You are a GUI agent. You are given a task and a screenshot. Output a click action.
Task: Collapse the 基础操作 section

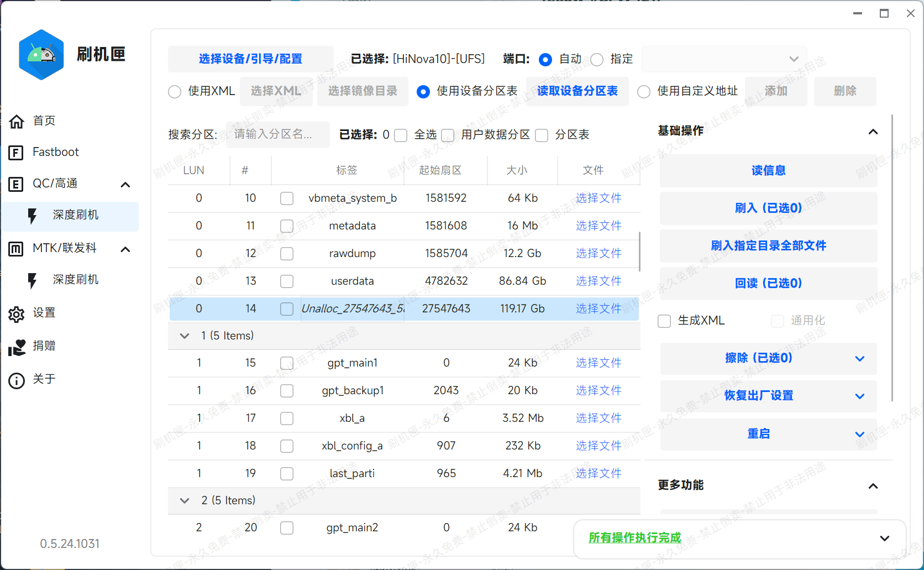(x=873, y=132)
